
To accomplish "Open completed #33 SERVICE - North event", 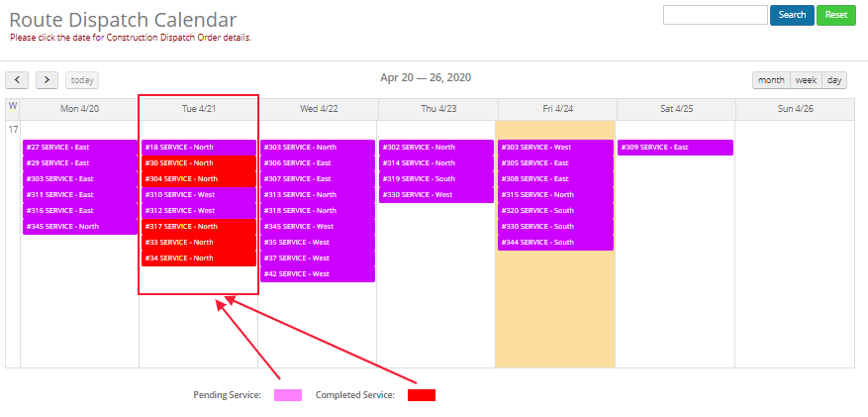I will point(199,243).
